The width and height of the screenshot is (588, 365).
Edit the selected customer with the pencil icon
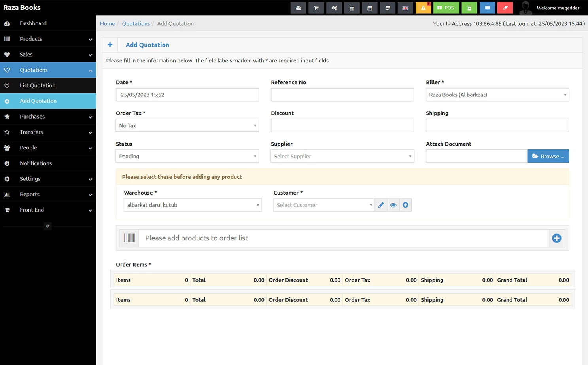pos(381,205)
